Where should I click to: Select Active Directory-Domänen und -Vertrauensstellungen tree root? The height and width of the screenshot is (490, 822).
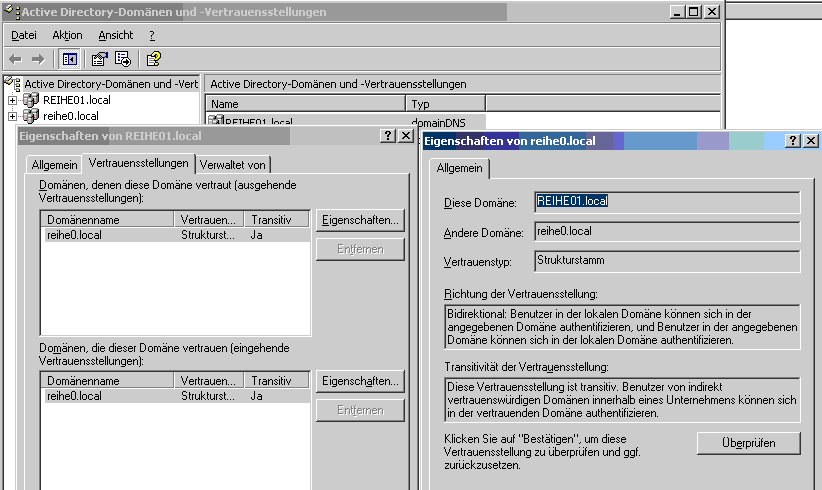(111, 84)
